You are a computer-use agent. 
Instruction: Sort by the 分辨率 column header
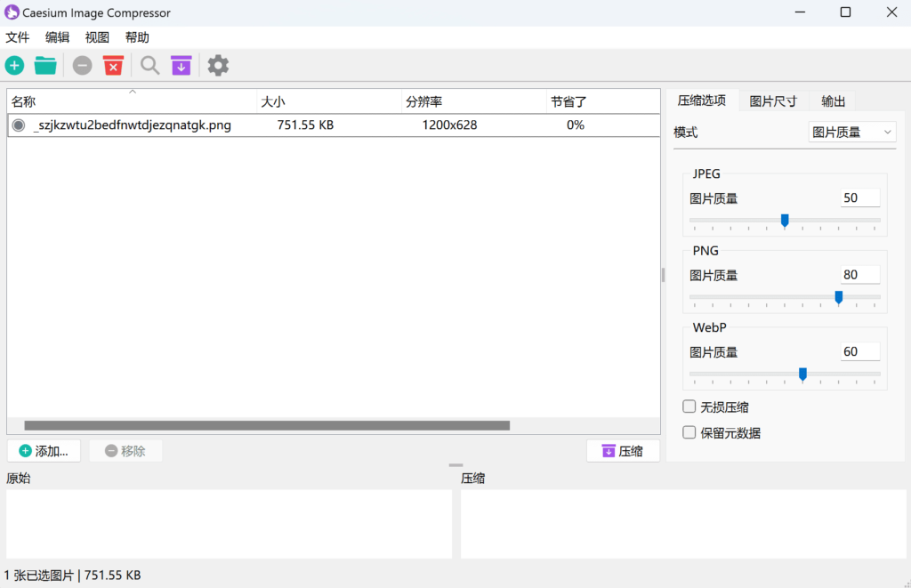(x=474, y=101)
